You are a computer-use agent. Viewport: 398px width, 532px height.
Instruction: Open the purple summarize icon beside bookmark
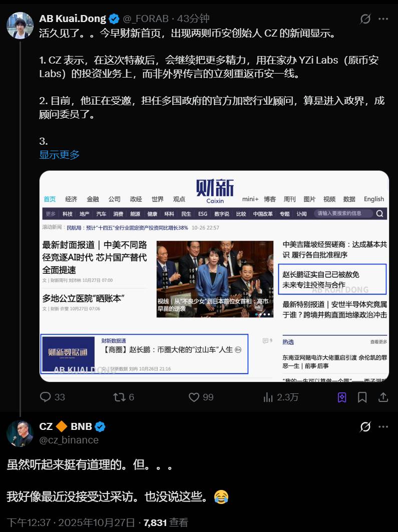point(341,397)
